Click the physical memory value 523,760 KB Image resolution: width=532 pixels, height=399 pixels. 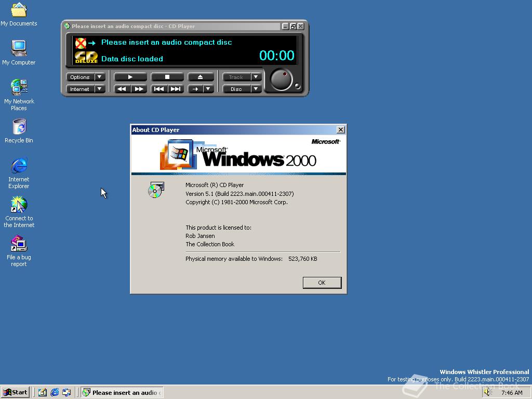coord(303,259)
